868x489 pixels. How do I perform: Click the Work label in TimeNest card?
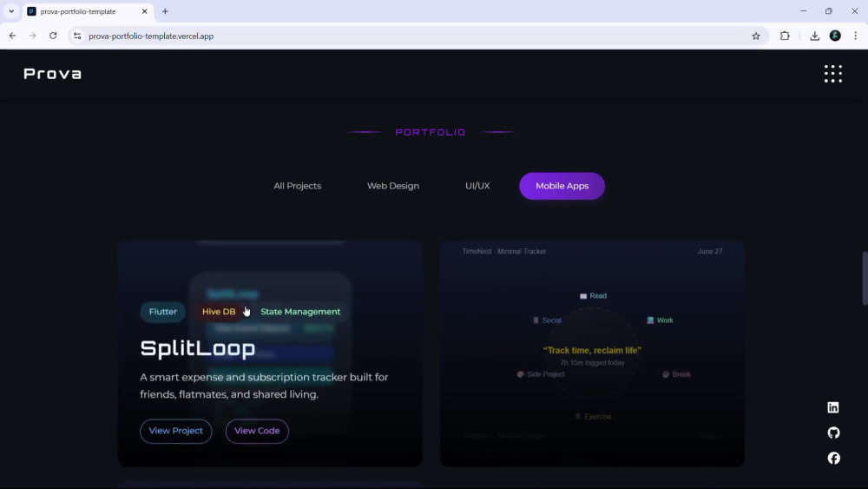point(660,320)
